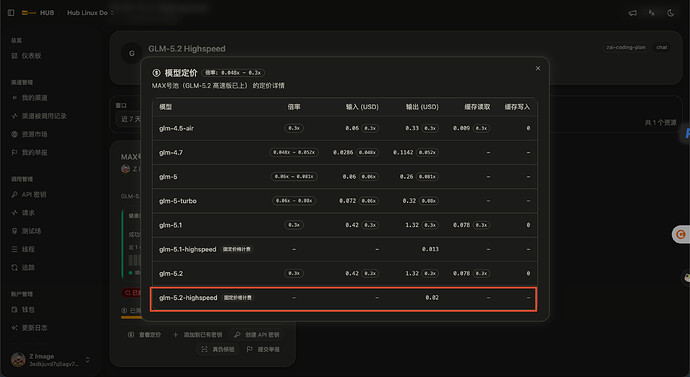Viewport: 690px width, 377px height.
Task: Close the 模型定价 pricing dialog
Action: (538, 68)
